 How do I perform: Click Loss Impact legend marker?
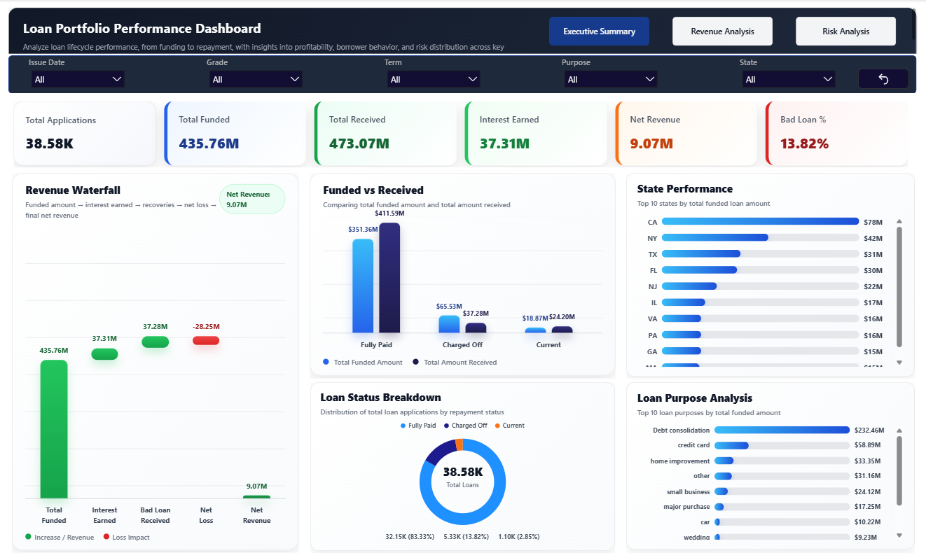pyautogui.click(x=106, y=537)
